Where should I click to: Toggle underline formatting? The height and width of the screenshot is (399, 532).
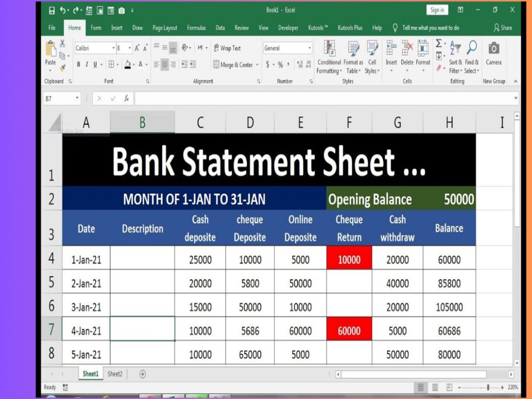click(x=95, y=64)
